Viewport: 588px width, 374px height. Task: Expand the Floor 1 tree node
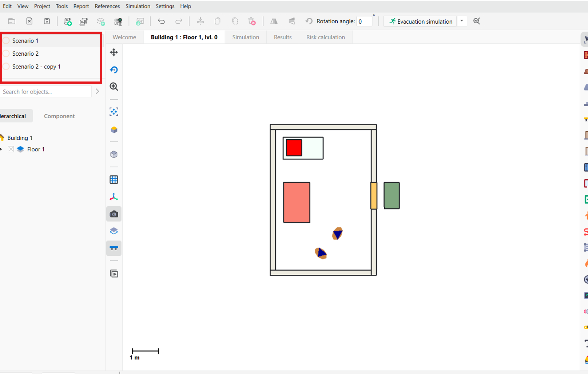1,149
